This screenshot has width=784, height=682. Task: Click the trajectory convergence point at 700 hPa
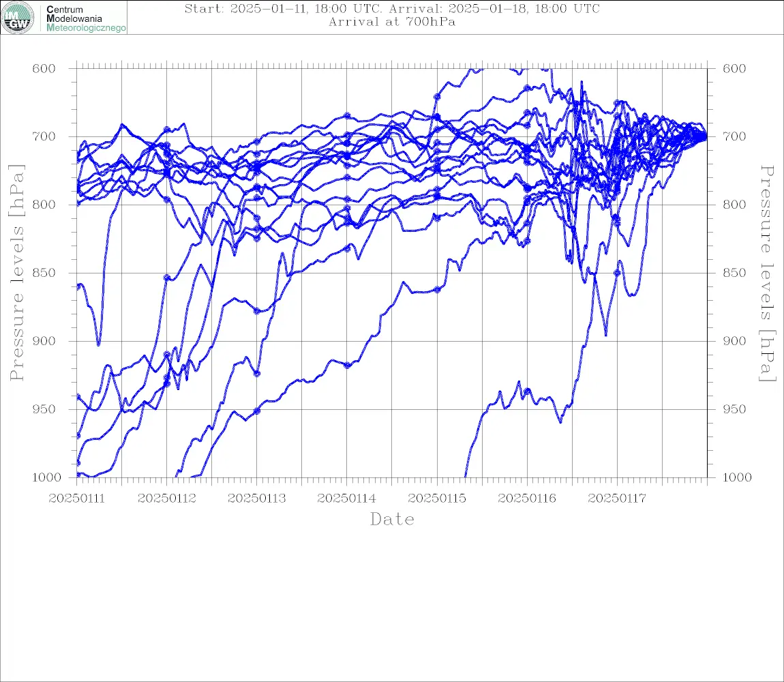coord(705,136)
